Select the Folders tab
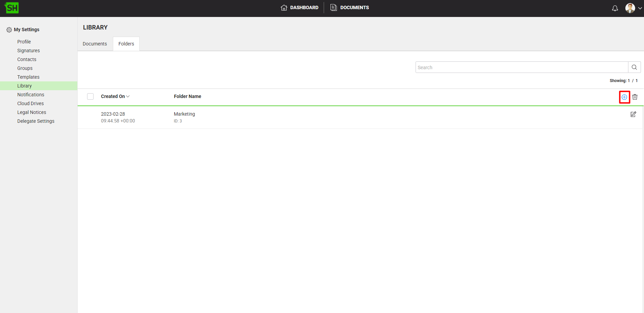The width and height of the screenshot is (644, 313). [x=126, y=44]
